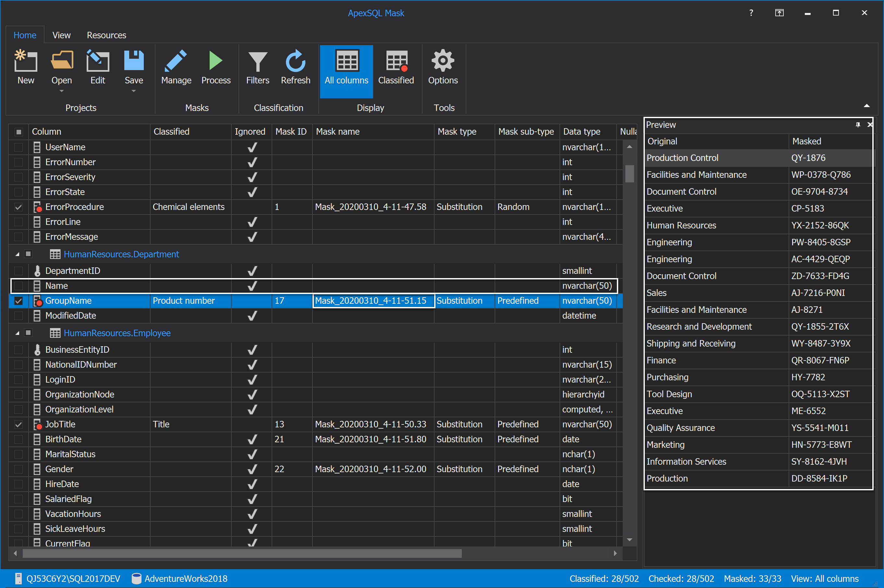Click the ribbon display options icon
This screenshot has height=588, width=884.
(x=779, y=13)
